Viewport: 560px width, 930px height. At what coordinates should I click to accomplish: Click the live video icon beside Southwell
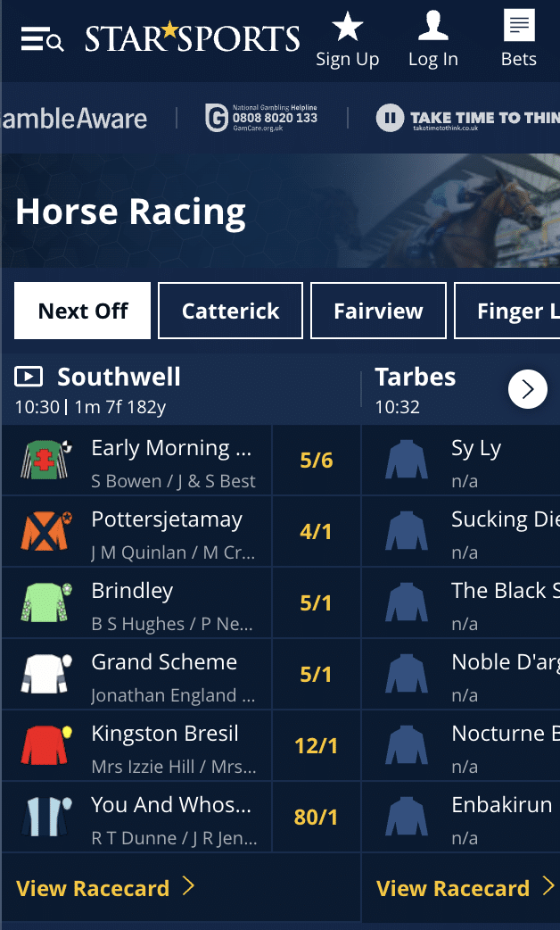pos(28,377)
